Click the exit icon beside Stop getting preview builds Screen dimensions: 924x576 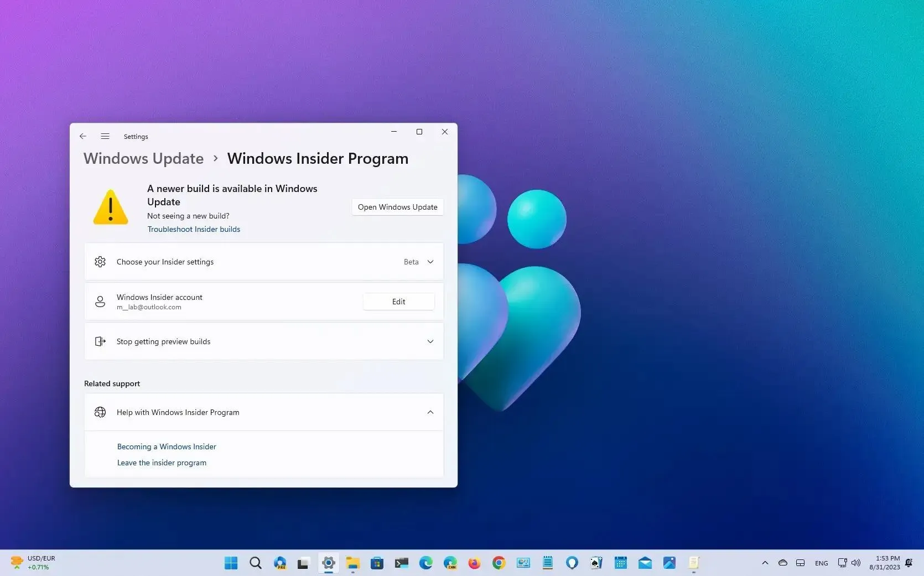[x=100, y=341]
